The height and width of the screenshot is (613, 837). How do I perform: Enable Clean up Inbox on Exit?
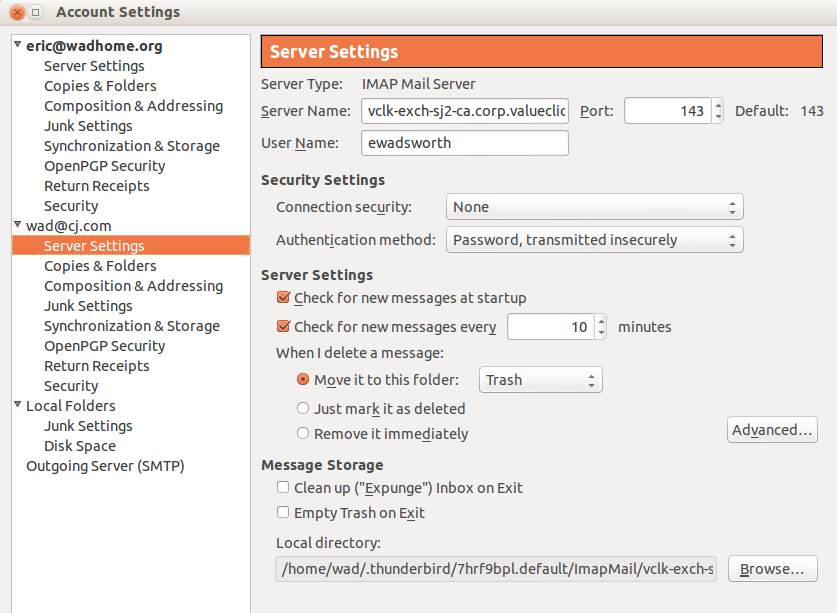point(284,488)
